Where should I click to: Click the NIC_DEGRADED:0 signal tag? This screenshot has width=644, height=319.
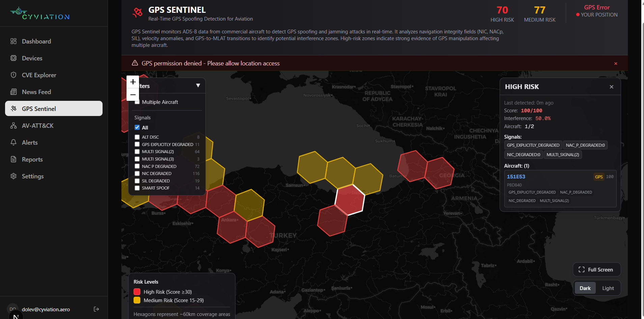point(523,154)
